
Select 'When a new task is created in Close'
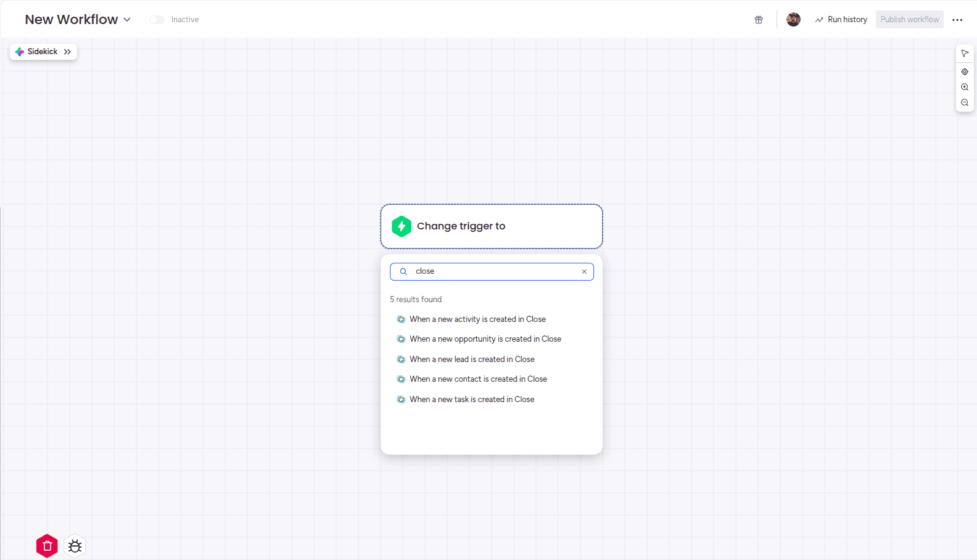point(472,400)
